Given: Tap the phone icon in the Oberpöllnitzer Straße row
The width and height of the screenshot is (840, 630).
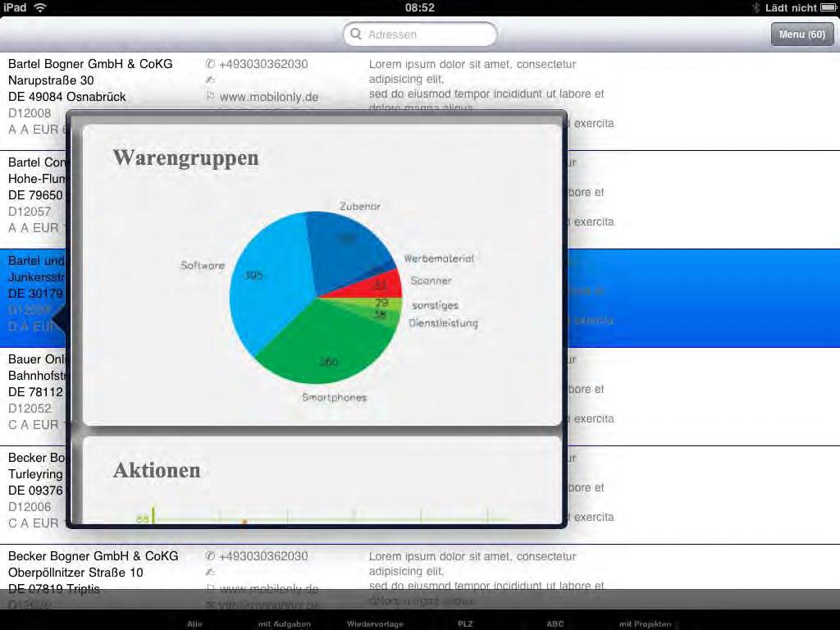Looking at the screenshot, I should tap(210, 556).
